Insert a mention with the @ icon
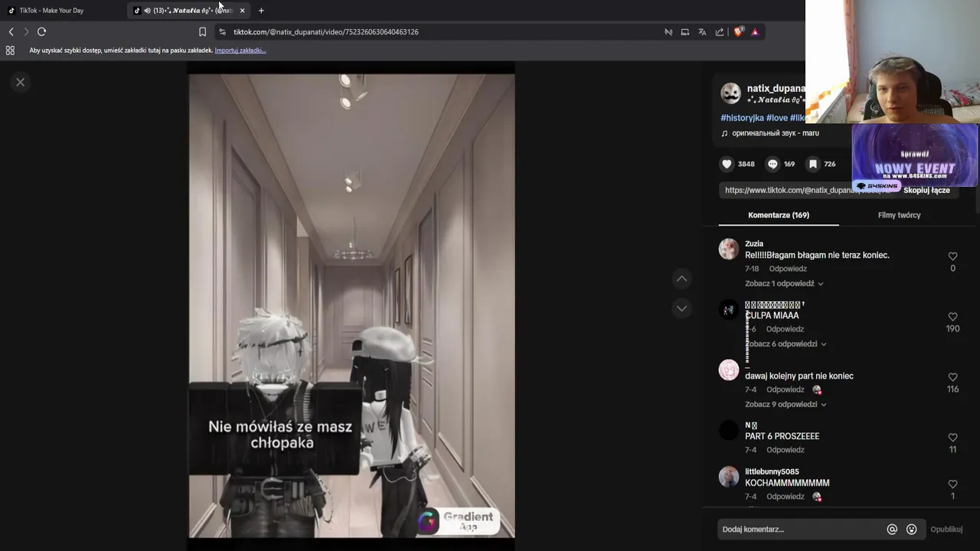The height and width of the screenshot is (551, 980). click(892, 529)
